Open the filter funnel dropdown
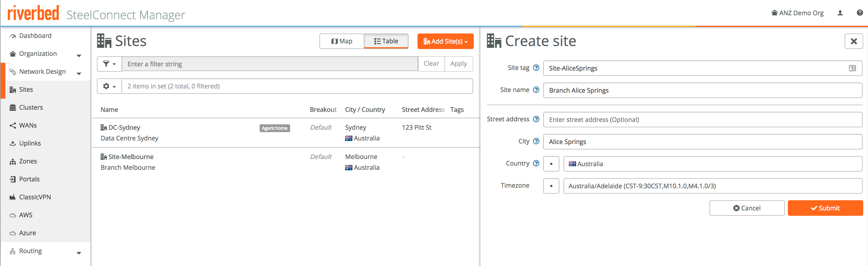The width and height of the screenshot is (868, 266). (x=109, y=64)
